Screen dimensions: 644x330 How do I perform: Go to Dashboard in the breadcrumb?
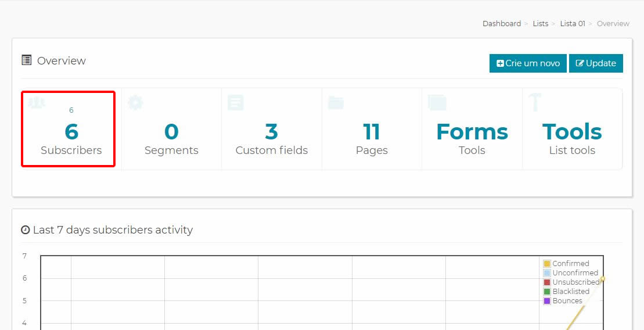502,23
